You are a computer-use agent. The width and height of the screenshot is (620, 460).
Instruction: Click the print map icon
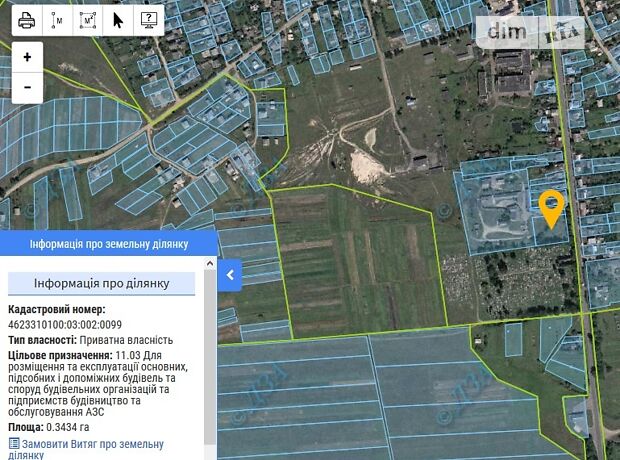(27, 20)
